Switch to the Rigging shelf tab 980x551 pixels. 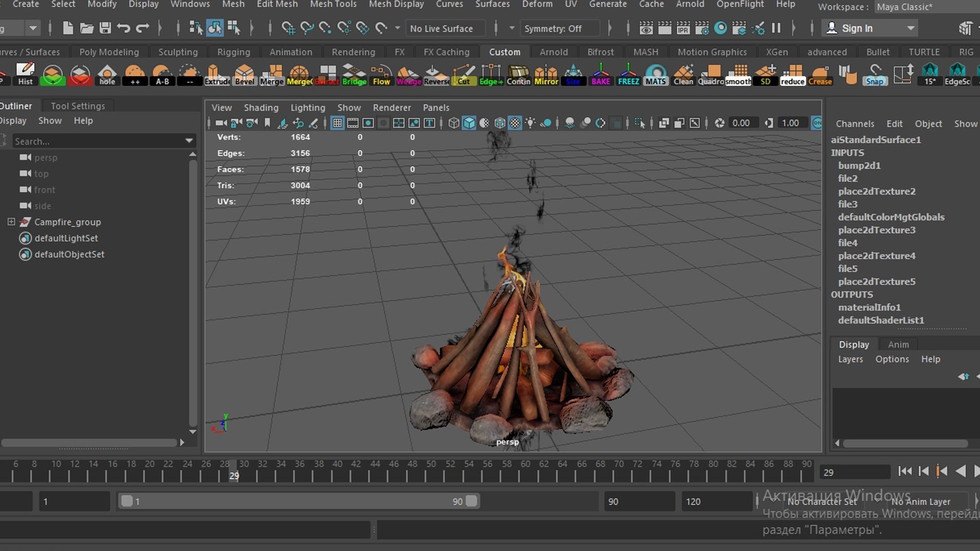coord(234,52)
